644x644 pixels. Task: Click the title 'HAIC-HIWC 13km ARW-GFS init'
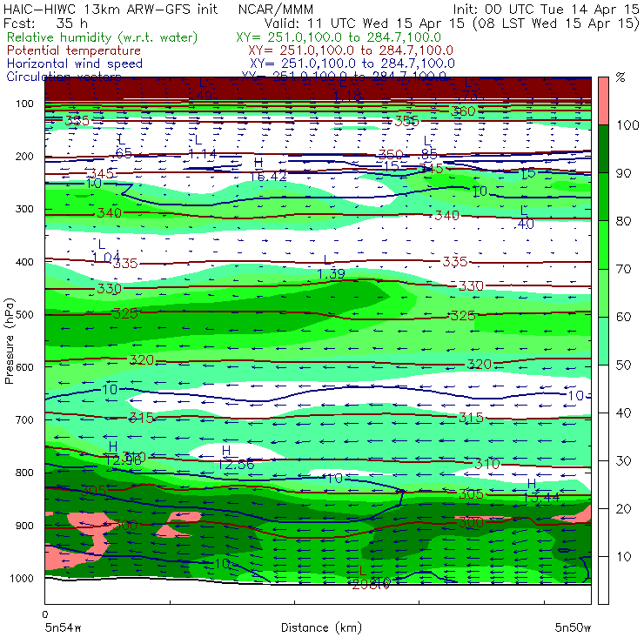(x=110, y=10)
